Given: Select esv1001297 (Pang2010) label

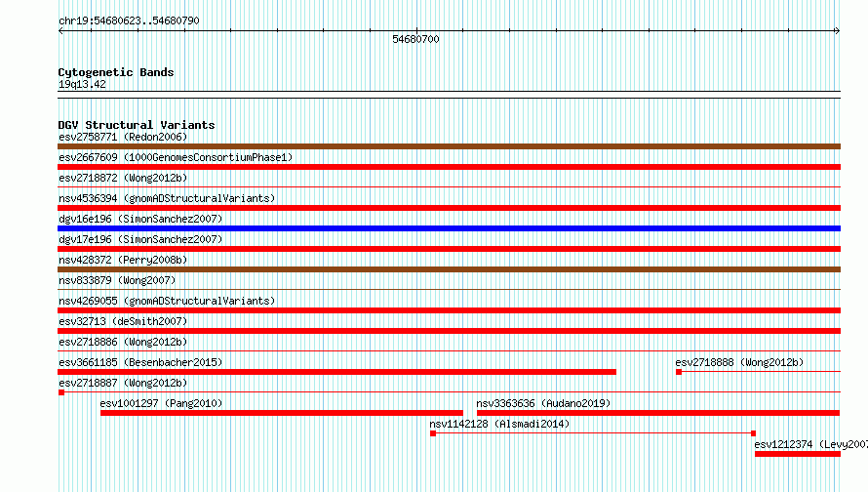Looking at the screenshot, I should (x=161, y=403).
